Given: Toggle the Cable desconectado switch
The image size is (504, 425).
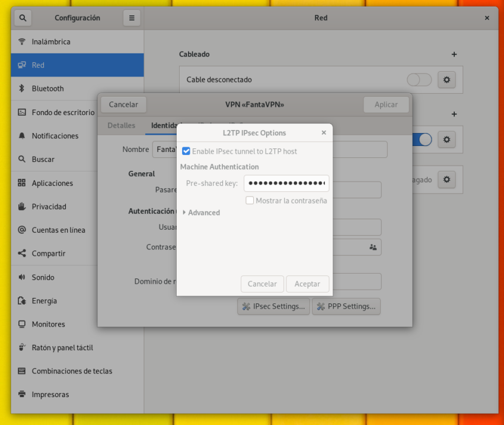Looking at the screenshot, I should [x=419, y=80].
